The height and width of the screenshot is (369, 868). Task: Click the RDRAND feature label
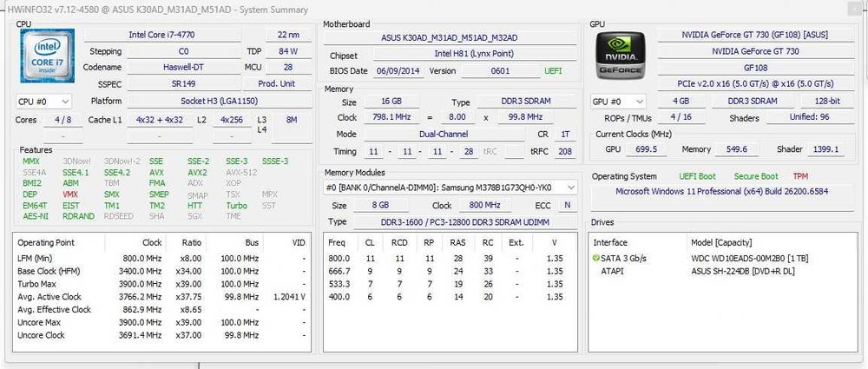(x=78, y=216)
